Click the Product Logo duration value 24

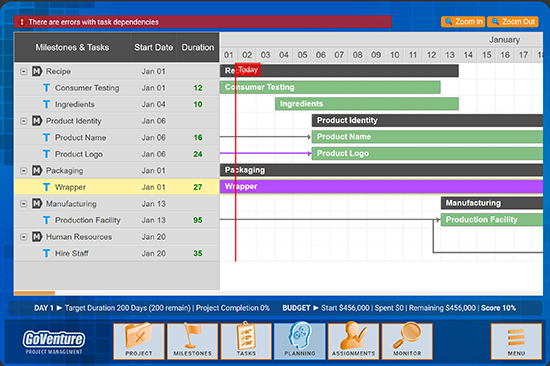click(x=198, y=154)
